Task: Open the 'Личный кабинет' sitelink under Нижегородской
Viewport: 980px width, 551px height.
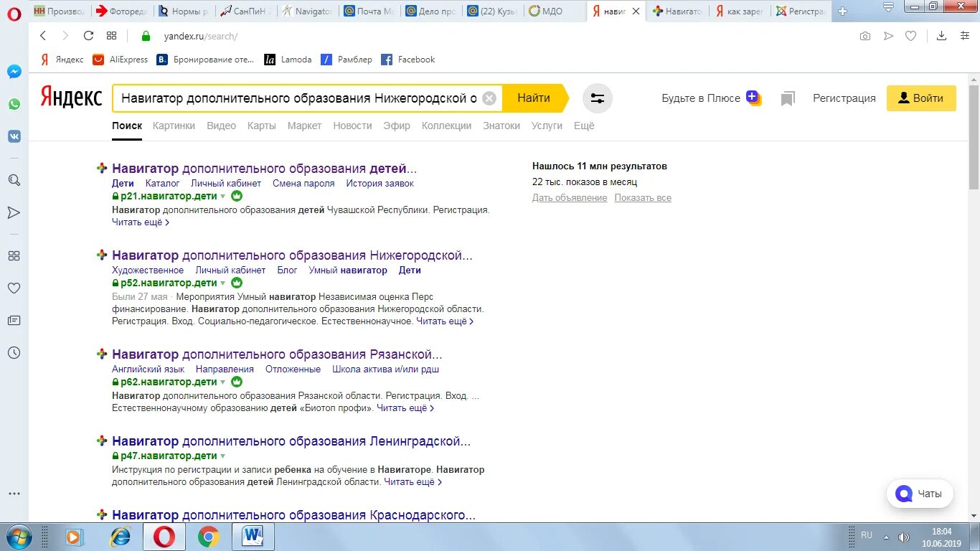Action: 230,270
